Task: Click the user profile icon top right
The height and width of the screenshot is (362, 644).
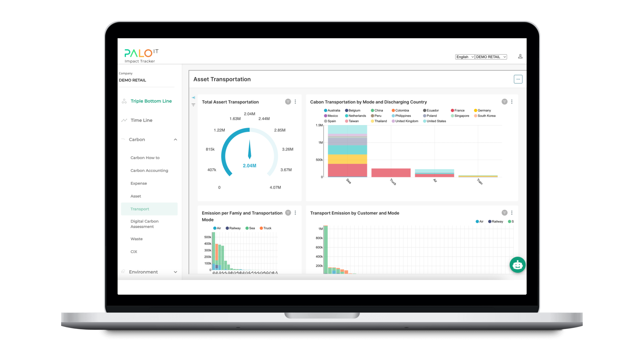Action: click(520, 57)
